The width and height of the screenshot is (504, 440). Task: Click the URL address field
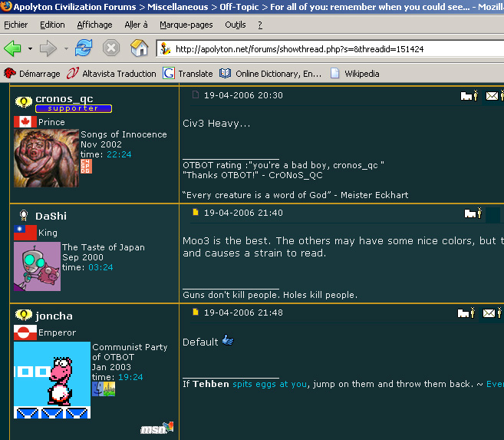click(330, 49)
